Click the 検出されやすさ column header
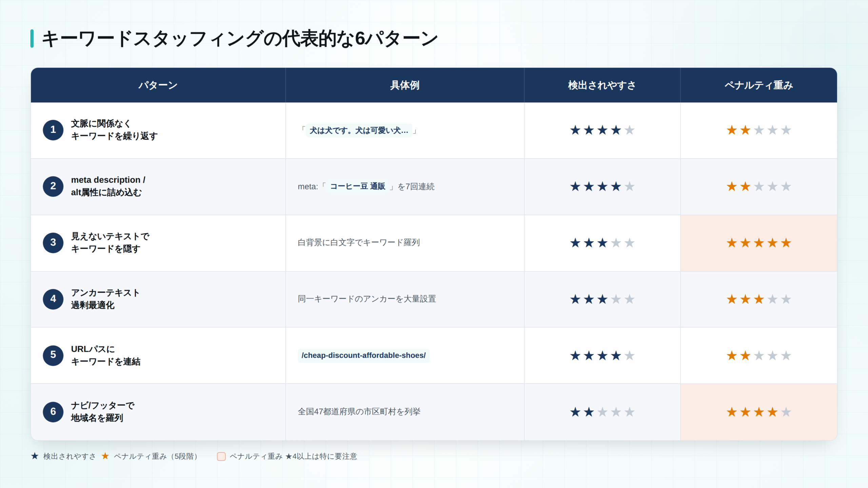This screenshot has width=868, height=488. tap(602, 85)
